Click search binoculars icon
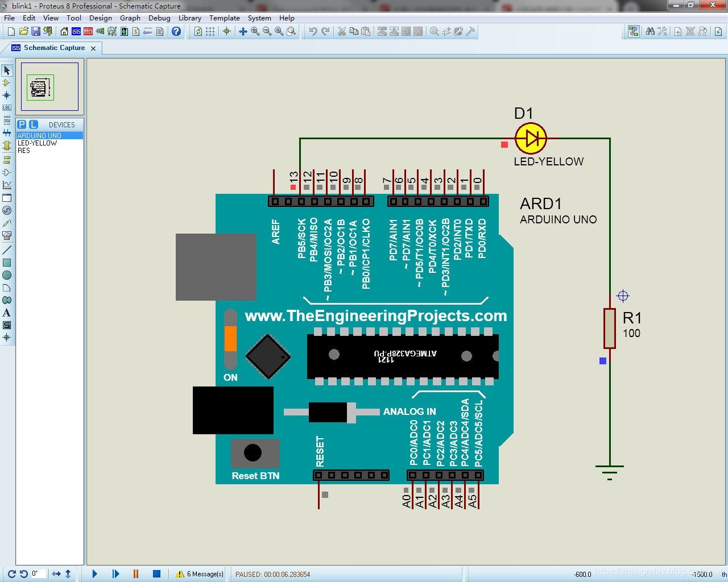This screenshot has width=728, height=582. [650, 31]
